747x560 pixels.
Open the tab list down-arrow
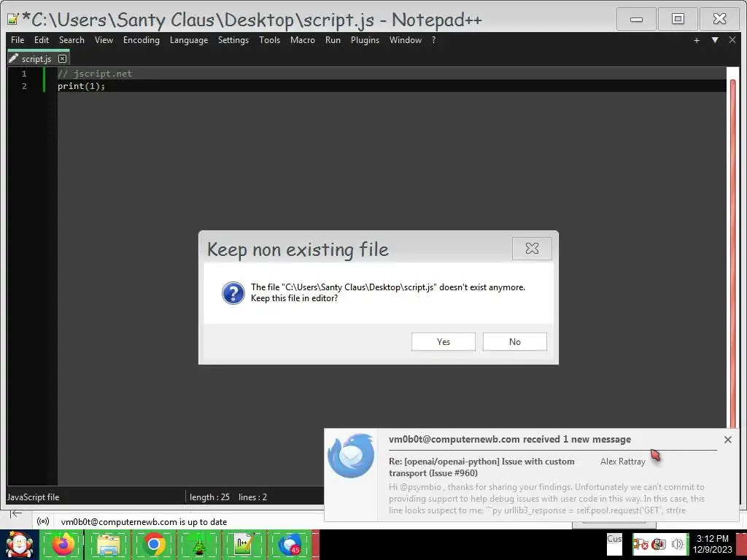715,40
